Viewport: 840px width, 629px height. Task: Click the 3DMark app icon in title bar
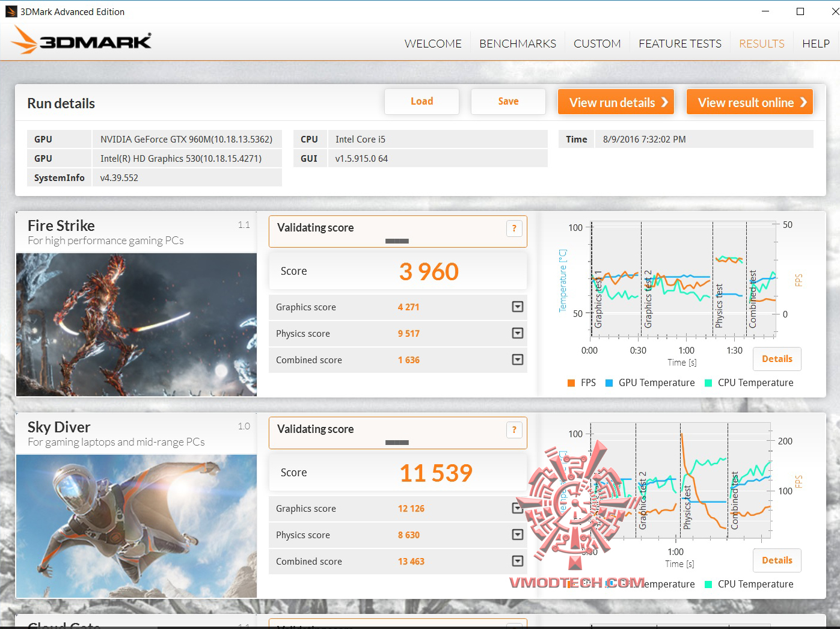(x=11, y=11)
